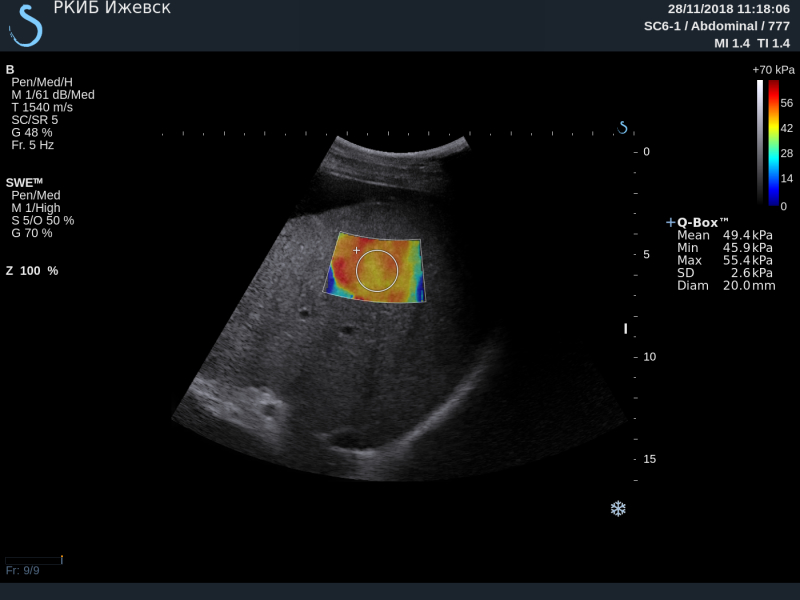This screenshot has width=800, height=600.
Task: Click the SWE™ mode heading
Action: click(x=24, y=183)
